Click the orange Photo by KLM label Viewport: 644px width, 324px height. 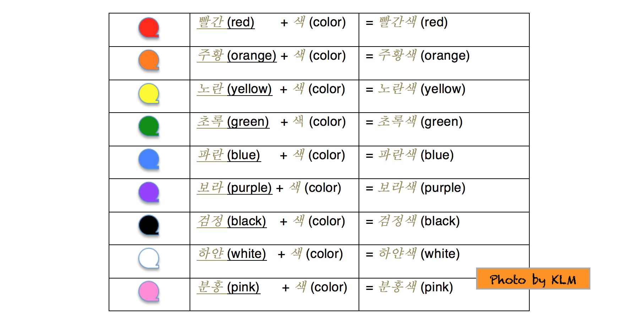click(x=533, y=279)
